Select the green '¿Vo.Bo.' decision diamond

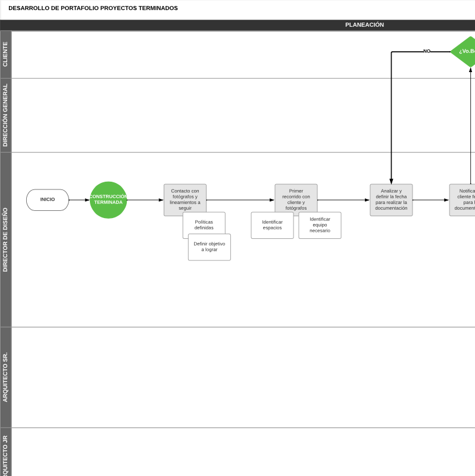click(x=464, y=51)
